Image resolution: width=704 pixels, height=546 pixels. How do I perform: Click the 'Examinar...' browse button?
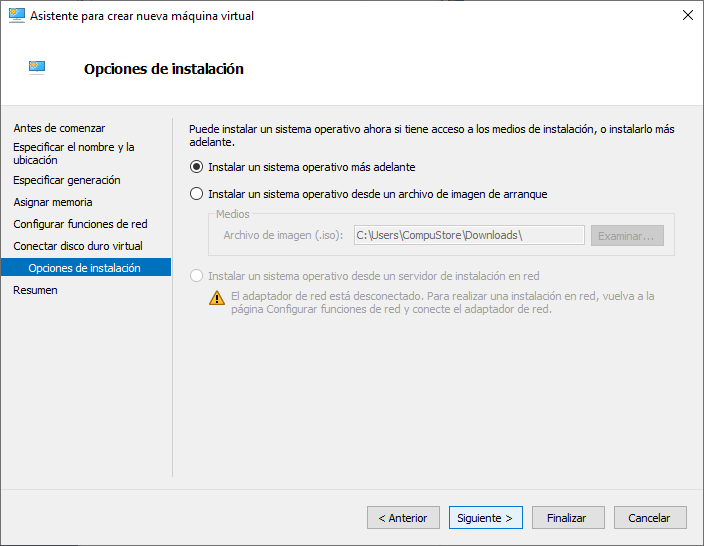coord(627,235)
